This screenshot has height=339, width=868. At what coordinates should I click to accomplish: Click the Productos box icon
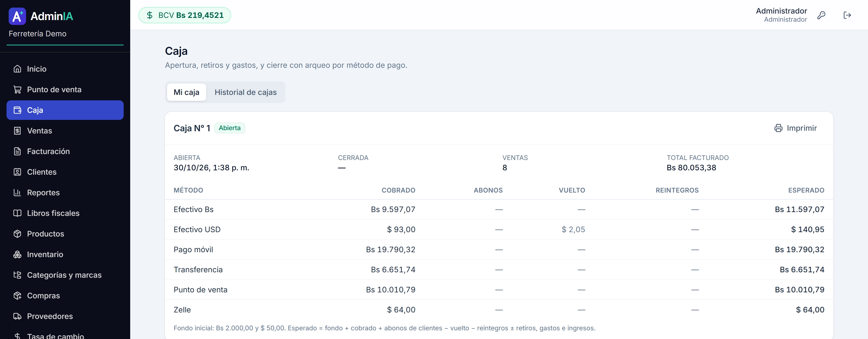point(17,234)
